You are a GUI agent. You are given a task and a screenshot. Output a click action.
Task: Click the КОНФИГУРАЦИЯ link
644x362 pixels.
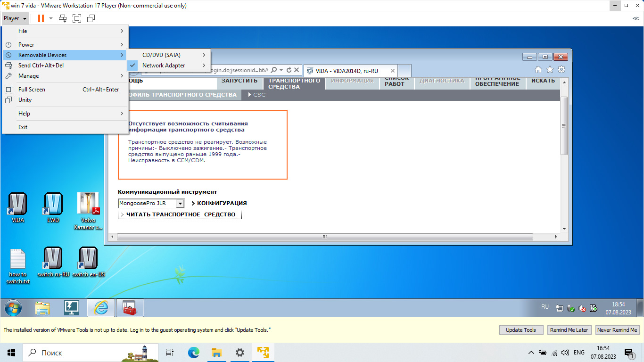222,204
